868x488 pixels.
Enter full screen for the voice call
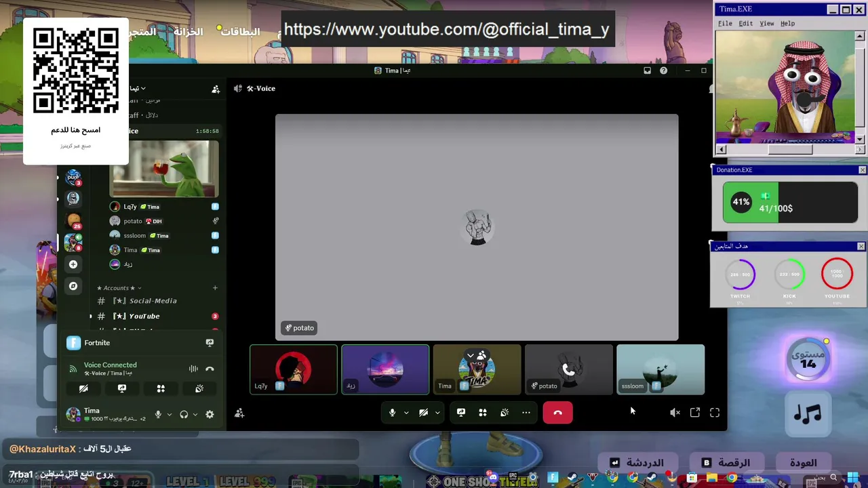(715, 413)
